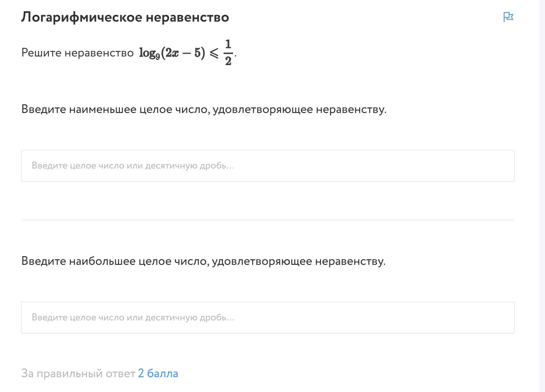Select the log base 9 symbol in the formula
Image resolution: width=545 pixels, height=392 pixels.
pyautogui.click(x=149, y=53)
